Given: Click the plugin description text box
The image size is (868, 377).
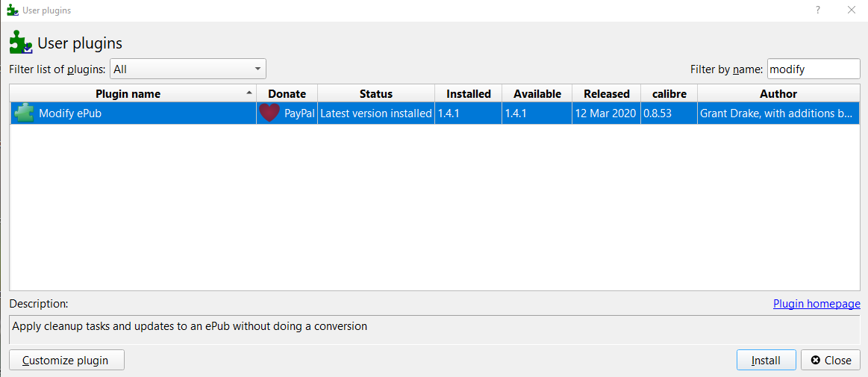Looking at the screenshot, I should click(434, 329).
